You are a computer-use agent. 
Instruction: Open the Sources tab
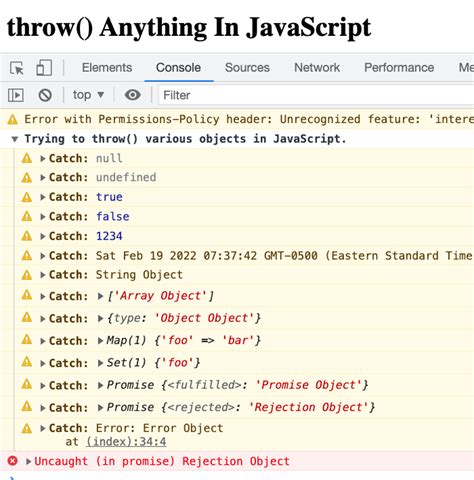(x=247, y=68)
